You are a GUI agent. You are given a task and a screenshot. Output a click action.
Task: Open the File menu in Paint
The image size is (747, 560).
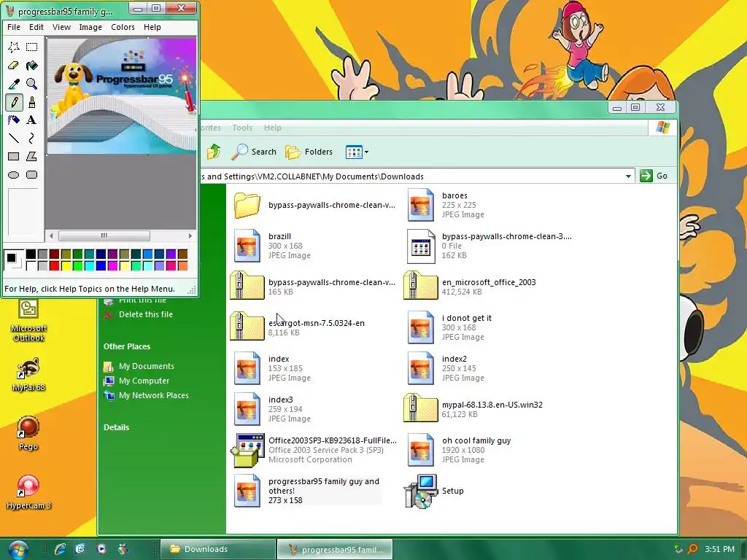tap(14, 27)
